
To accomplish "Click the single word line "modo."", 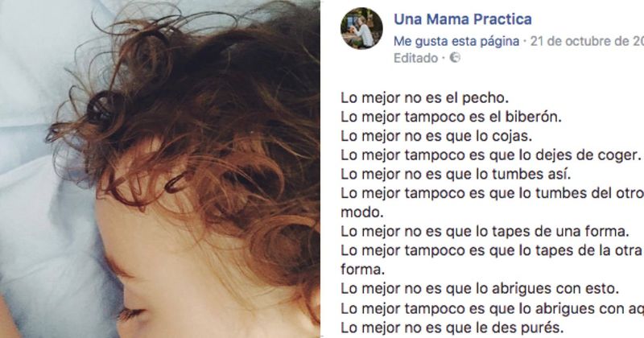I will click(x=361, y=212).
